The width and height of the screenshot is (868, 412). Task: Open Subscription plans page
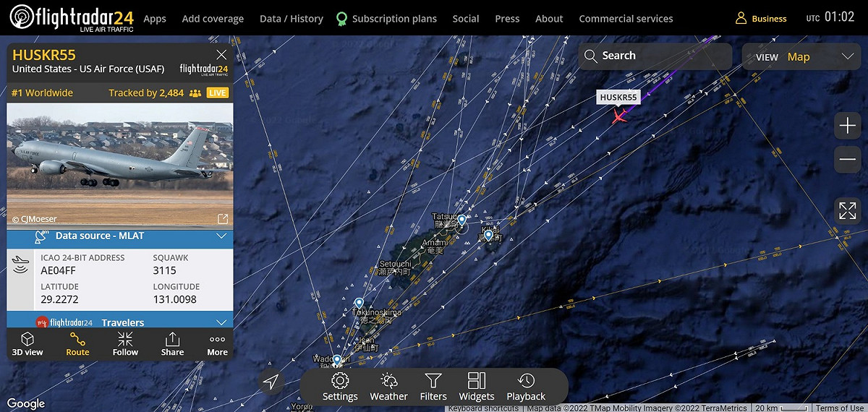tap(386, 19)
